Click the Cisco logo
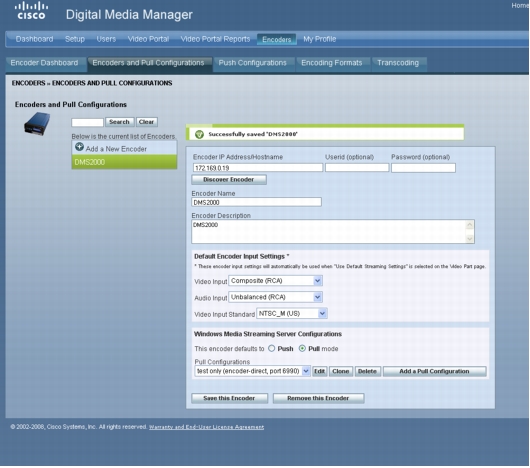 (x=31, y=11)
